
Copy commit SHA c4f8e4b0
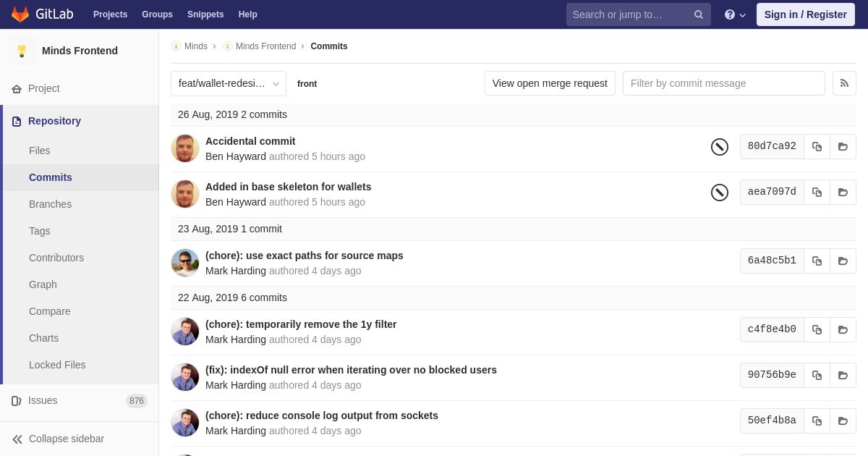click(817, 329)
